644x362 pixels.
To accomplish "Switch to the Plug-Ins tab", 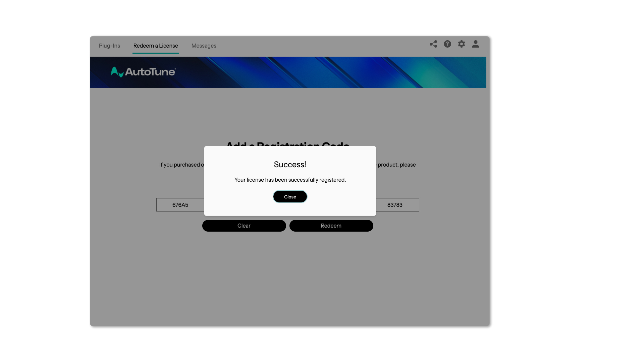I will pos(109,46).
